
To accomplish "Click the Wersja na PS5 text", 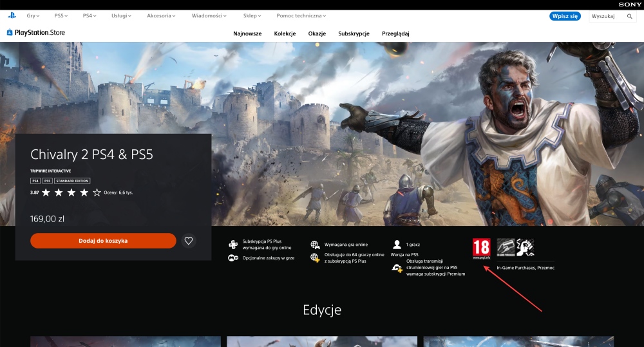I will click(x=404, y=254).
